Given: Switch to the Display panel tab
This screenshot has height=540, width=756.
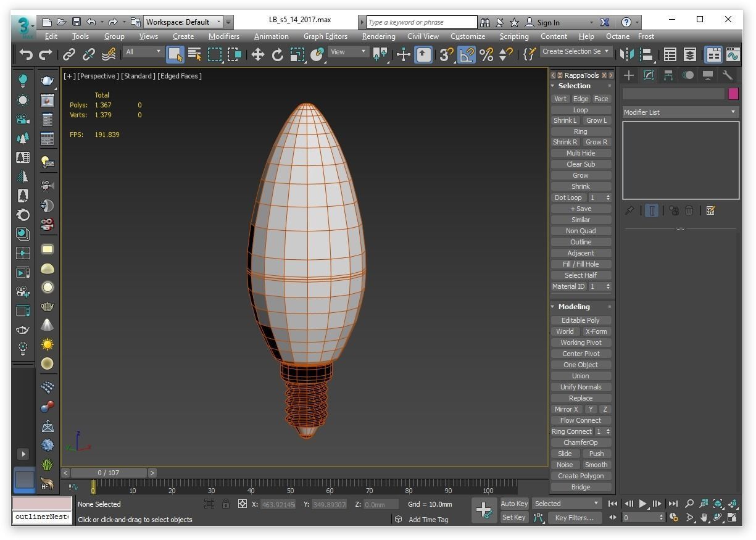Looking at the screenshot, I should pyautogui.click(x=708, y=75).
